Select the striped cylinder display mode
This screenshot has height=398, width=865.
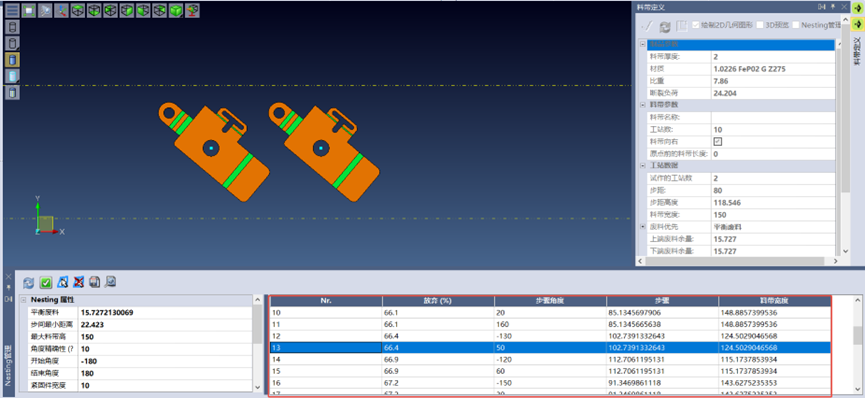coord(12,92)
